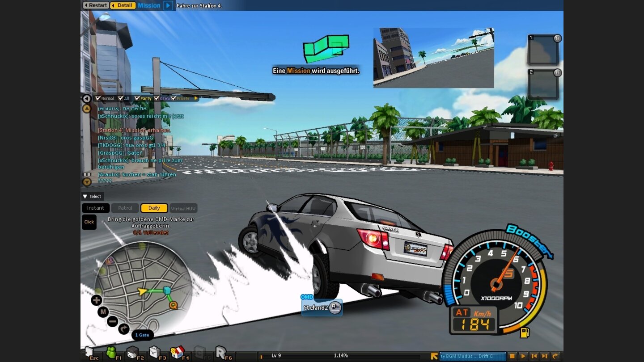
Task: Switch to the Instant quest tab
Action: pos(96,208)
